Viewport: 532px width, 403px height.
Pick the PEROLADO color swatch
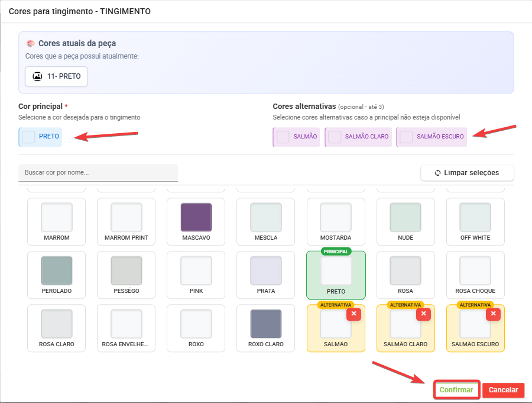click(x=57, y=270)
